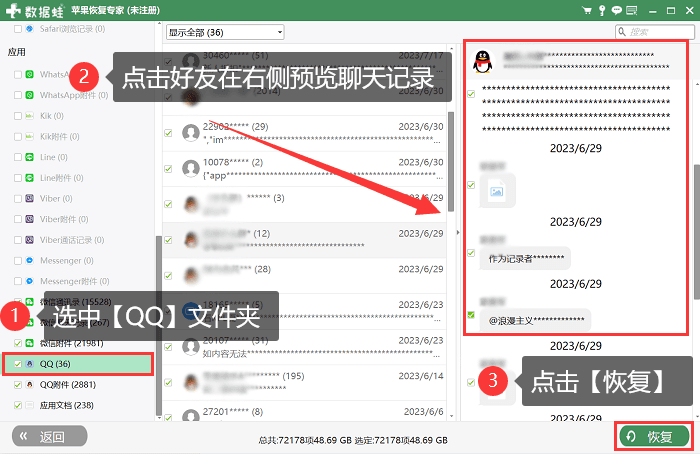Uncheck the QQ (36) checkbox

(18, 364)
